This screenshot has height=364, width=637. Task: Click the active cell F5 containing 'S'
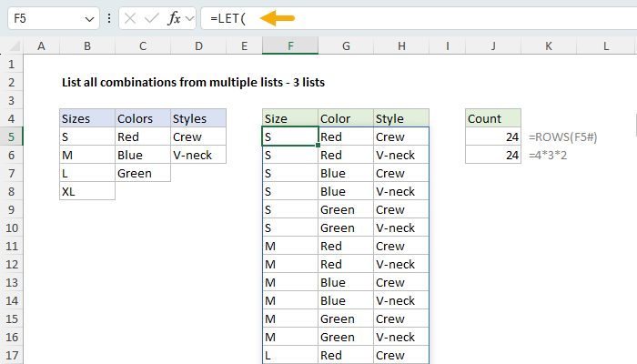[x=290, y=136]
